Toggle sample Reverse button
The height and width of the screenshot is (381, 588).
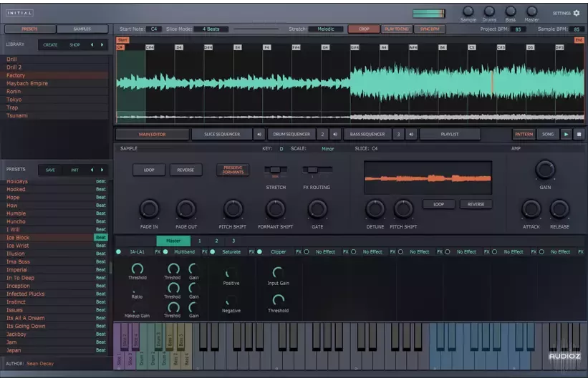(185, 170)
